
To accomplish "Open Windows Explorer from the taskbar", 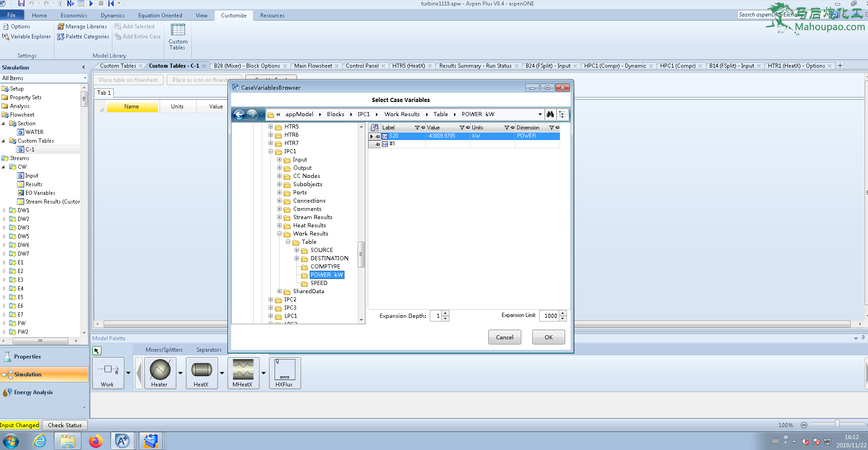I will [x=68, y=441].
